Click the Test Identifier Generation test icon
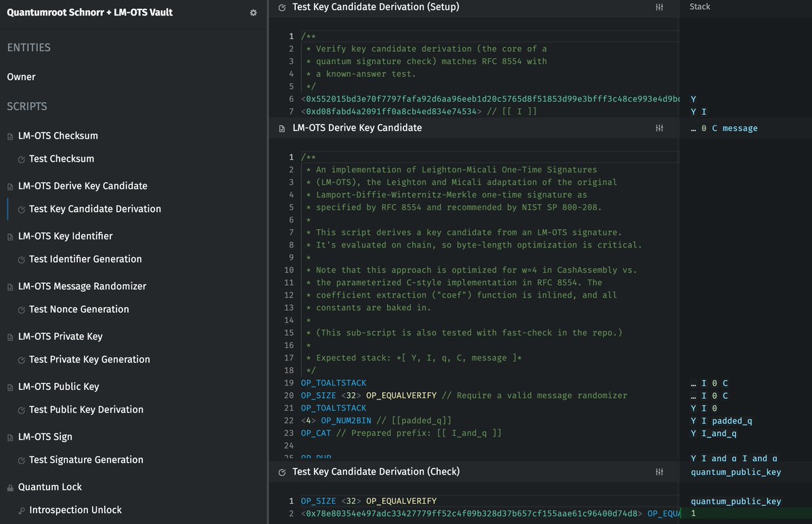 coord(22,260)
